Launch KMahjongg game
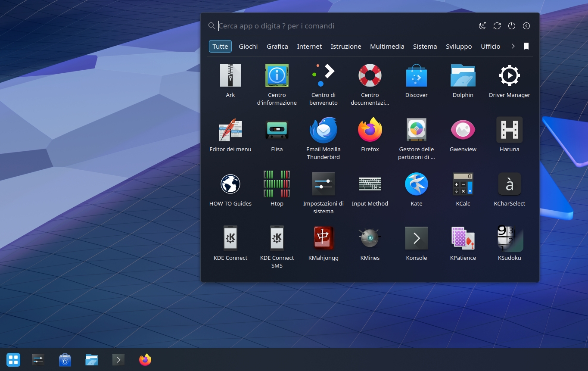The width and height of the screenshot is (588, 371). [x=324, y=244]
